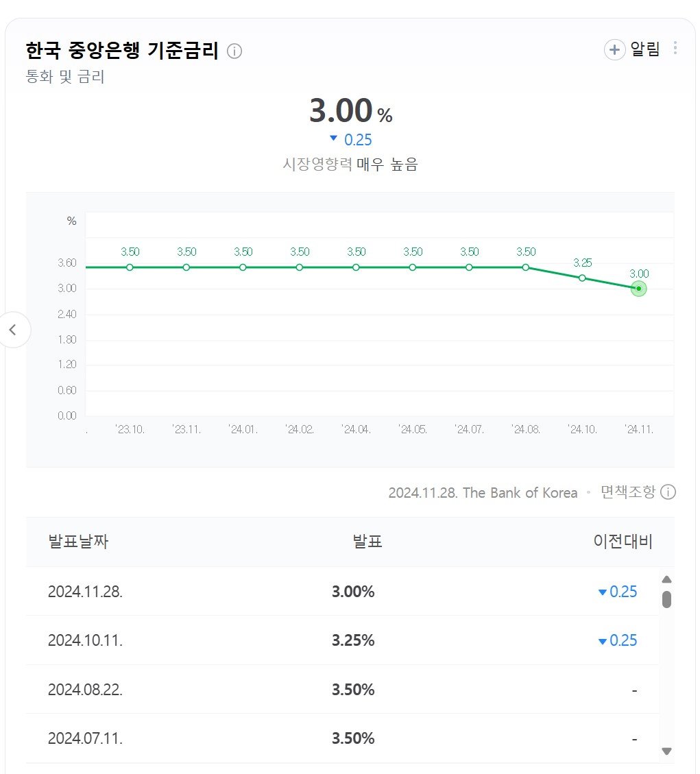The height and width of the screenshot is (774, 700).
Task: Click the '23.10. 3.50 data point
Action: (130, 267)
